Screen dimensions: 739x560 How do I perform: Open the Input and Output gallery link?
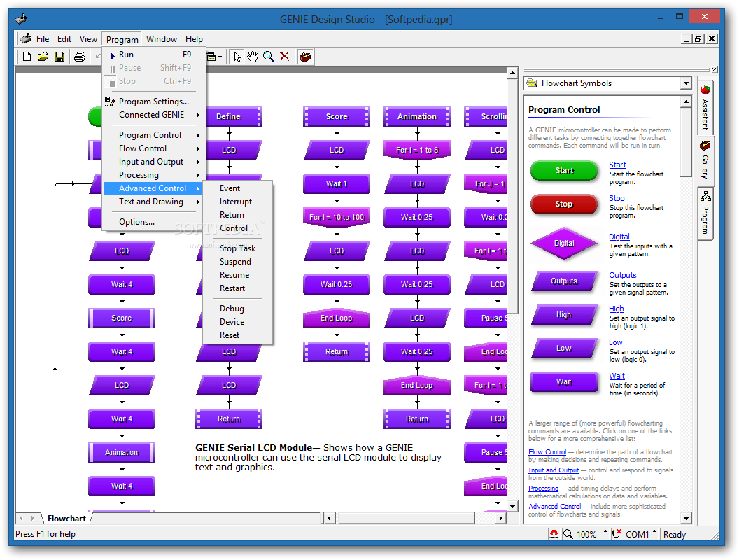coord(554,470)
